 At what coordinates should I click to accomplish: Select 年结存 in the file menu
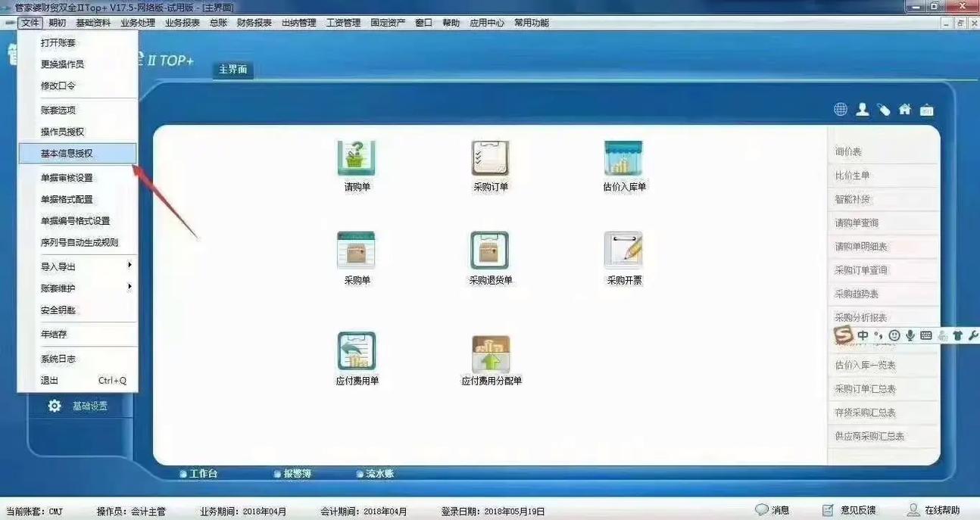(x=77, y=334)
